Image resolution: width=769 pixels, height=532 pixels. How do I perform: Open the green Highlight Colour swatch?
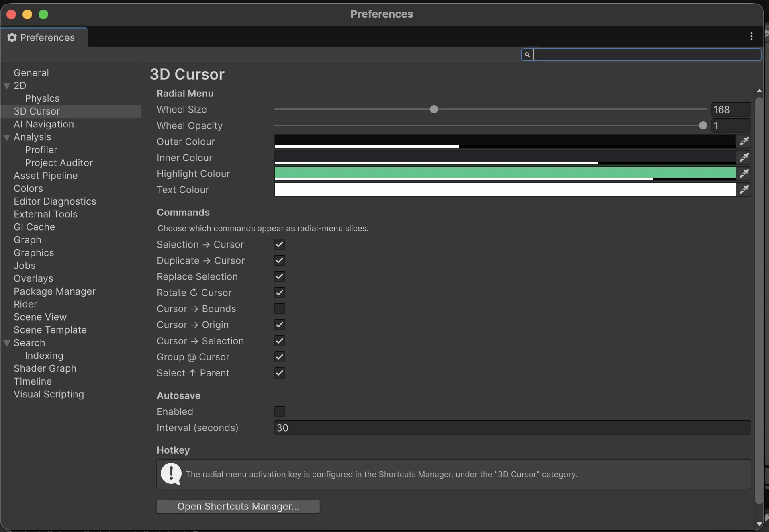pos(505,174)
